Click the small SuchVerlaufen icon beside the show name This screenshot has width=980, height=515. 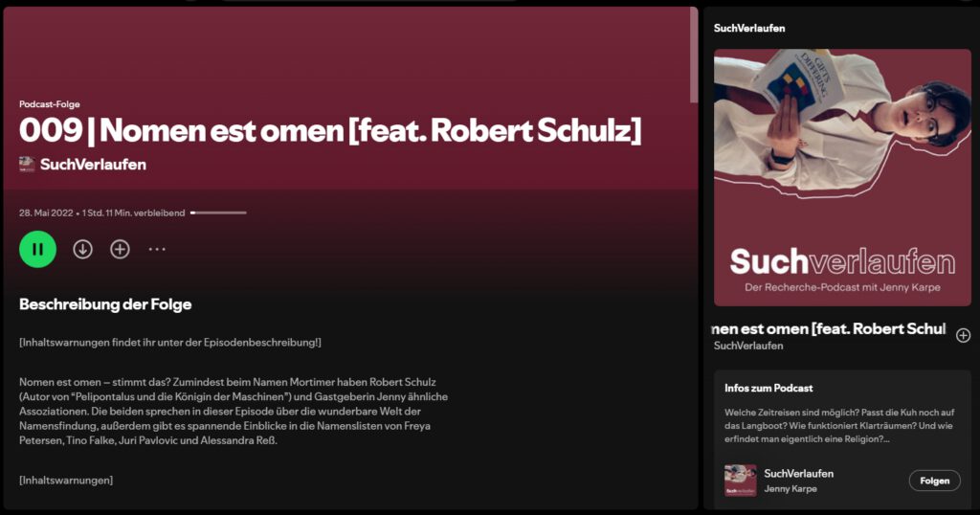[27, 165]
